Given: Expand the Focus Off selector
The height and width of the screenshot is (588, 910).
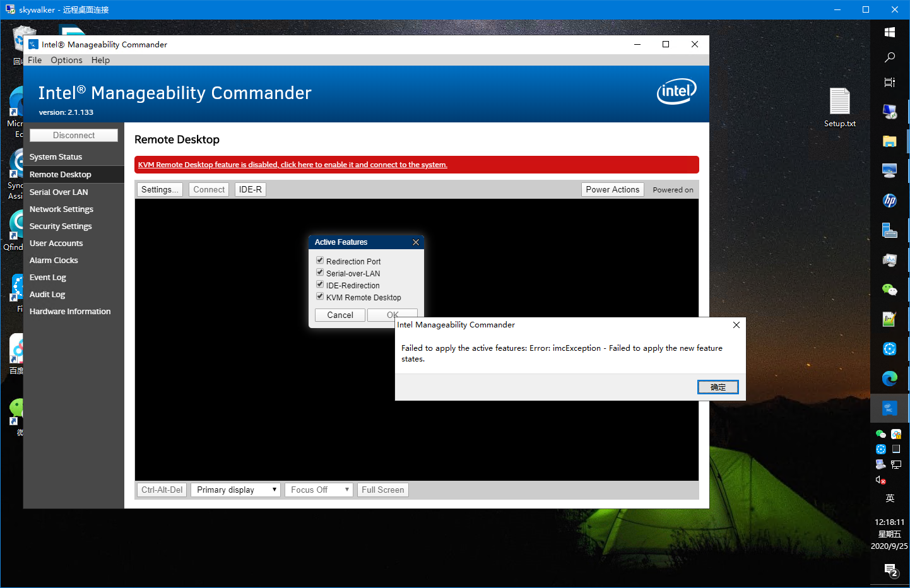Looking at the screenshot, I should 319,490.
